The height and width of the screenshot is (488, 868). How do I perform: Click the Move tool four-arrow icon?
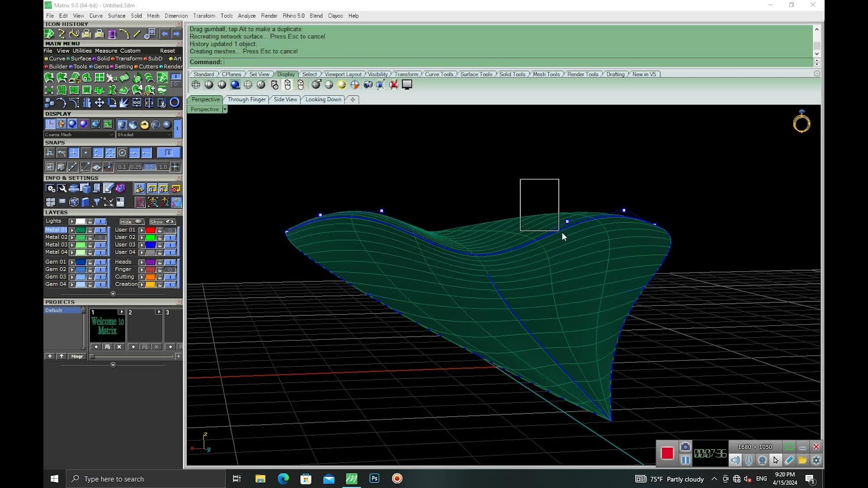pos(99,103)
